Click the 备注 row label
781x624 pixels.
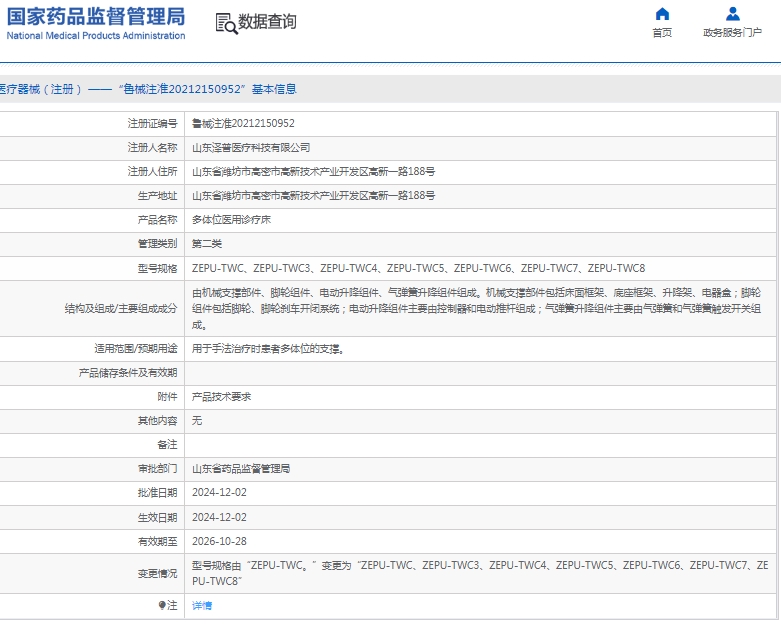(167, 444)
